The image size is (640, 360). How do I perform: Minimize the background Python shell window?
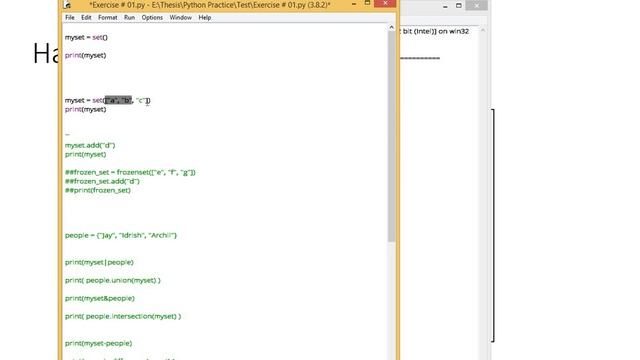click(445, 6)
